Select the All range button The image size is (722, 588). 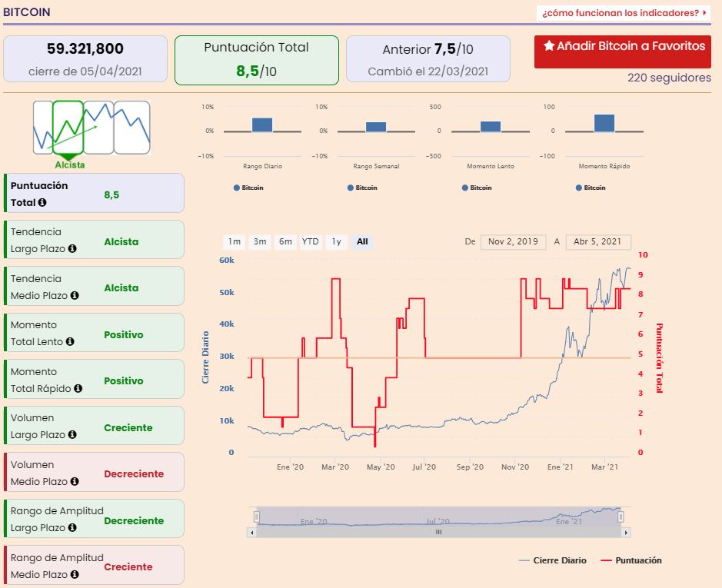point(362,242)
